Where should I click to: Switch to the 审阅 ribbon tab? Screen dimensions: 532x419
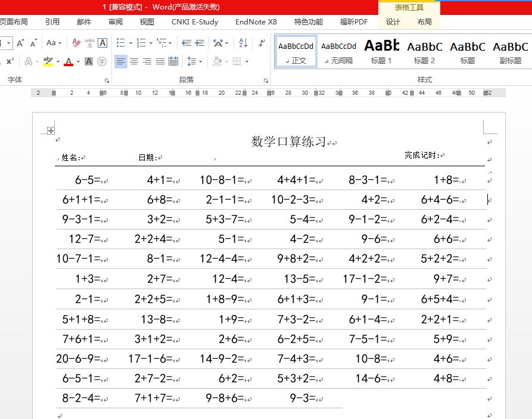117,21
